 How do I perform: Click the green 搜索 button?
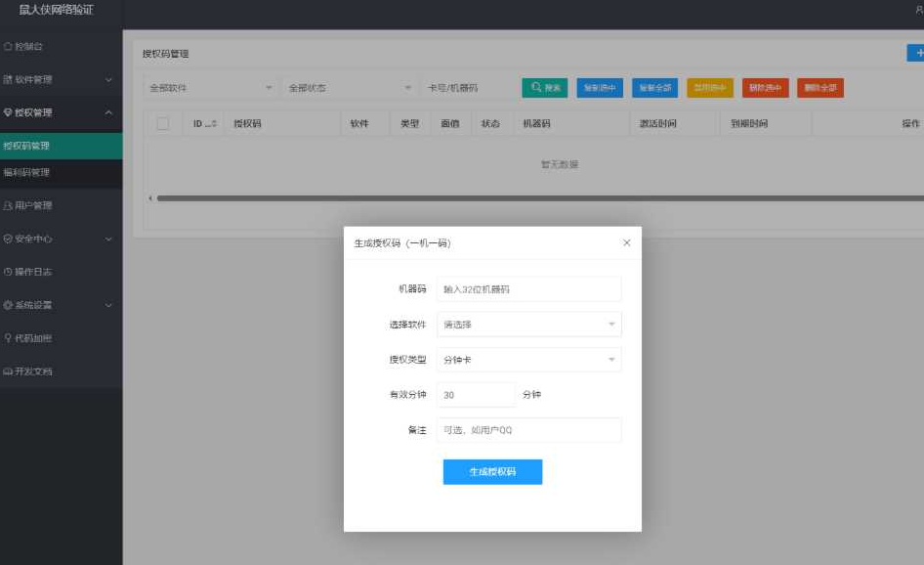pos(545,88)
